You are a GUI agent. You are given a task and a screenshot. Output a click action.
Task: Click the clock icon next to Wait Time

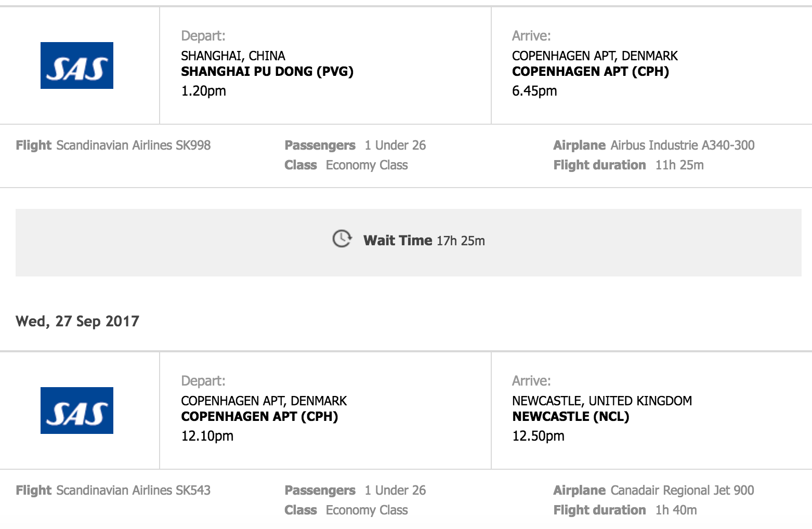coord(342,239)
